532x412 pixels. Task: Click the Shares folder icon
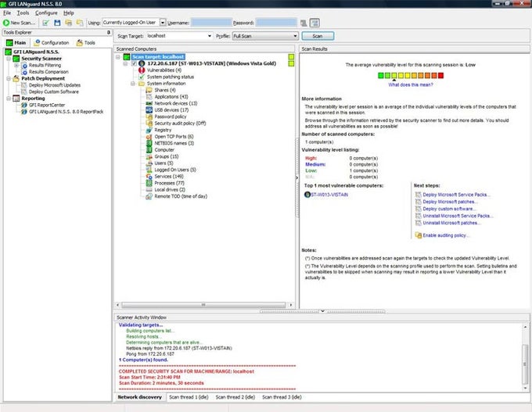[149, 90]
